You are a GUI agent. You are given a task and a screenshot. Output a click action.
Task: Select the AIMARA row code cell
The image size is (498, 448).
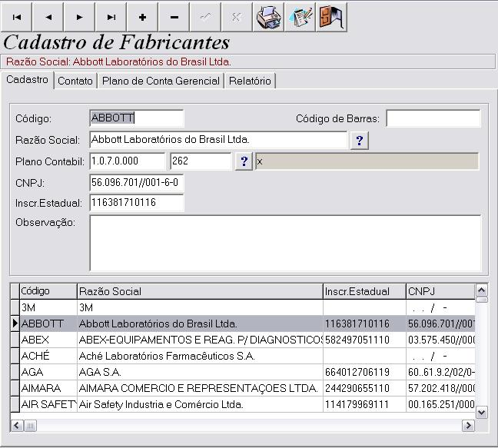tap(48, 388)
